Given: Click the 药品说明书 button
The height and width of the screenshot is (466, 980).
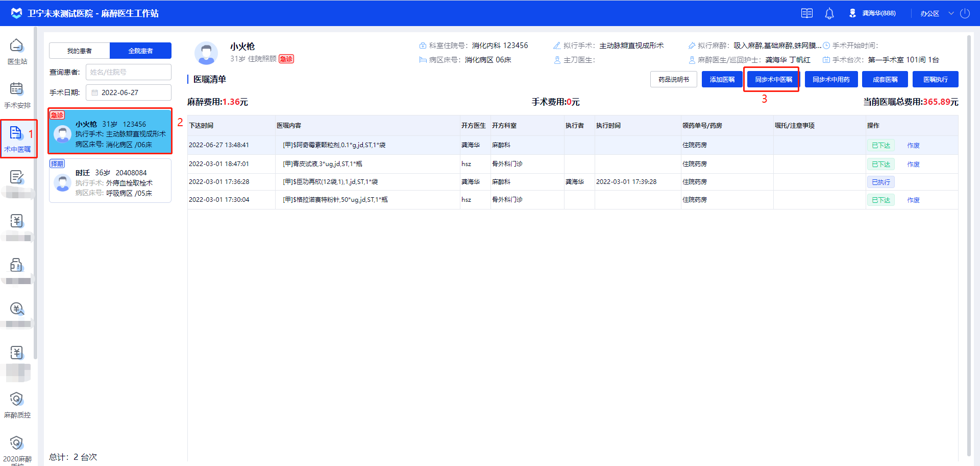Looking at the screenshot, I should coord(673,79).
